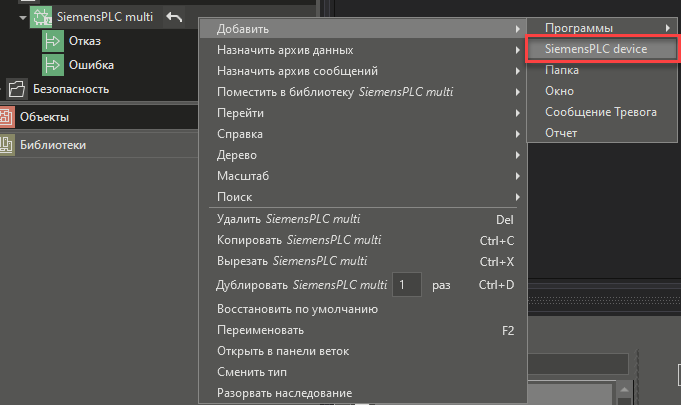Click the Программы submenu arrow
Viewport: 681px width, 405px height.
668,28
